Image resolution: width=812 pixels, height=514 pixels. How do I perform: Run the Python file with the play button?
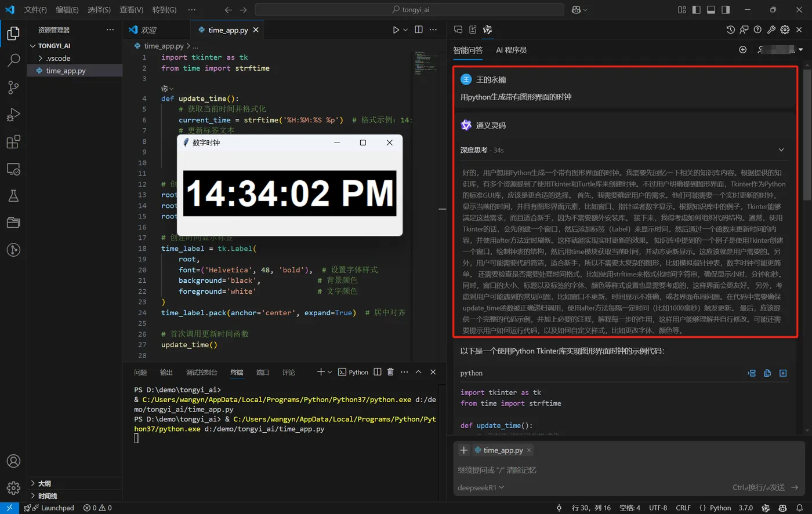(x=396, y=30)
